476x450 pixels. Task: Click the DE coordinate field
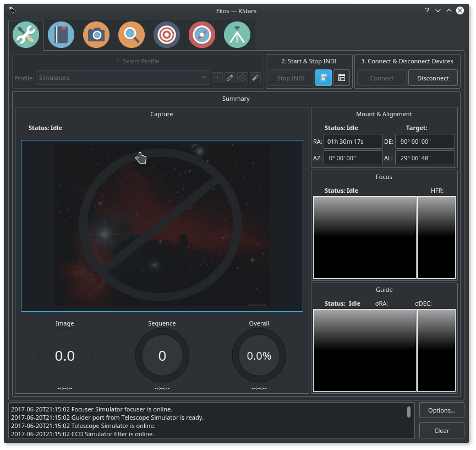pyautogui.click(x=424, y=142)
